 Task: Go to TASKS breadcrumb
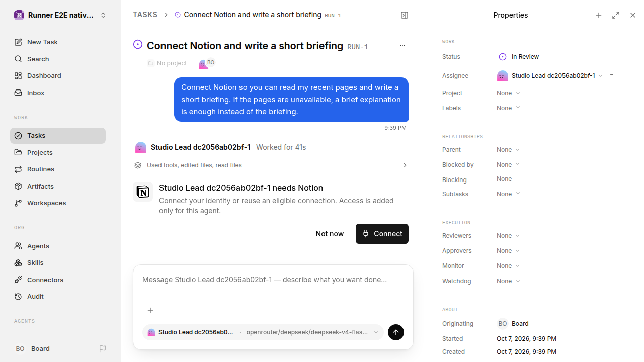pyautogui.click(x=145, y=15)
